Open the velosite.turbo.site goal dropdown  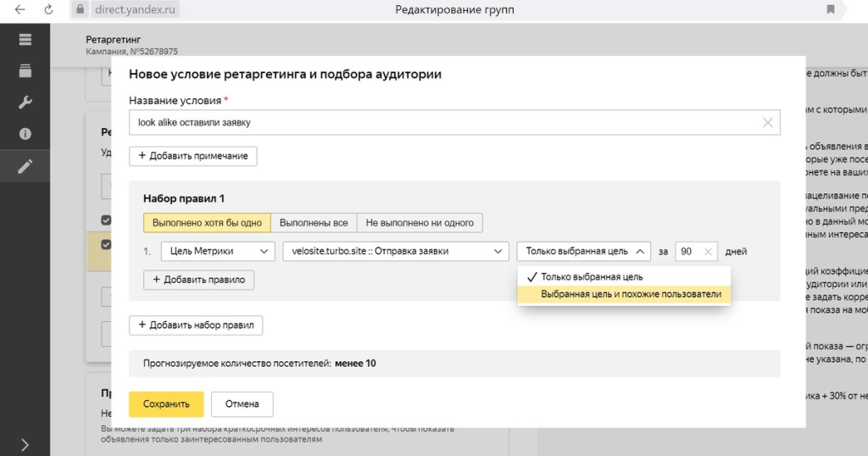point(396,251)
